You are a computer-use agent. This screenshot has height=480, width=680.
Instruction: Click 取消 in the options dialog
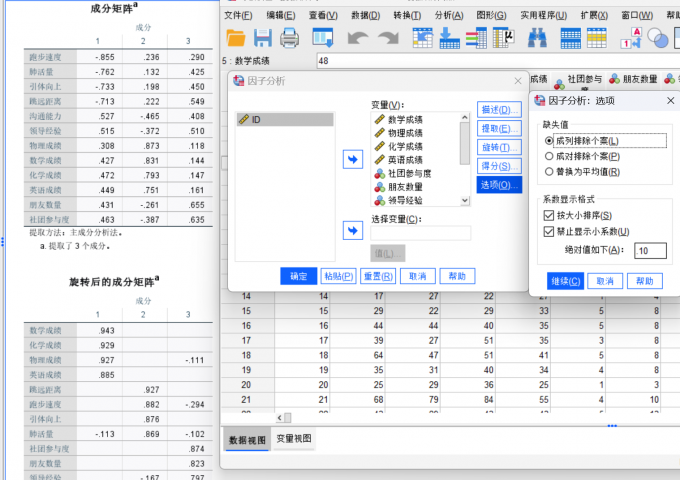tap(605, 281)
